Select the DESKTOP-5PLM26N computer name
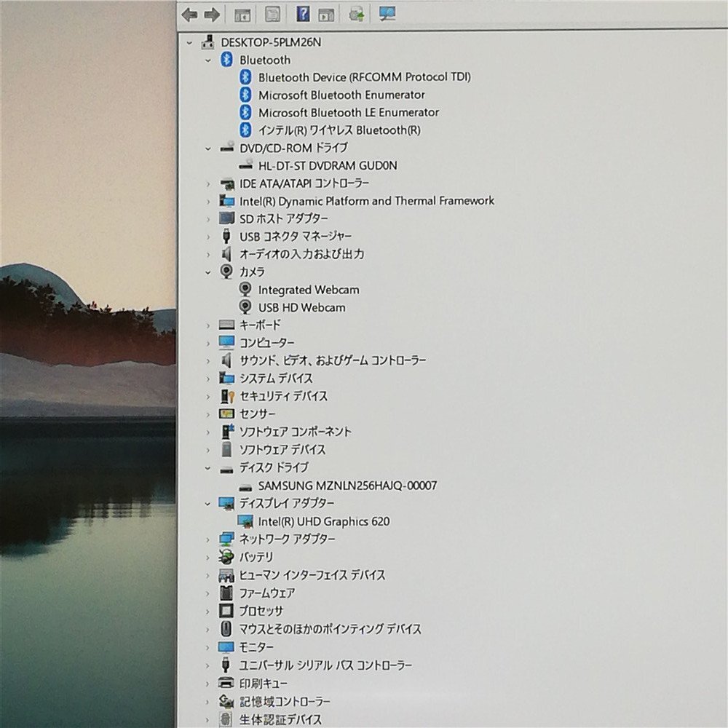 (271, 42)
